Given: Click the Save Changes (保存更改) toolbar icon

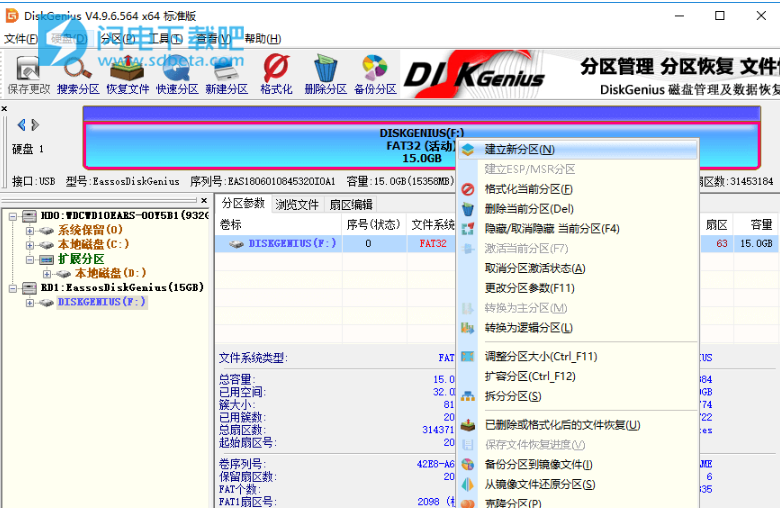Looking at the screenshot, I should [28, 75].
